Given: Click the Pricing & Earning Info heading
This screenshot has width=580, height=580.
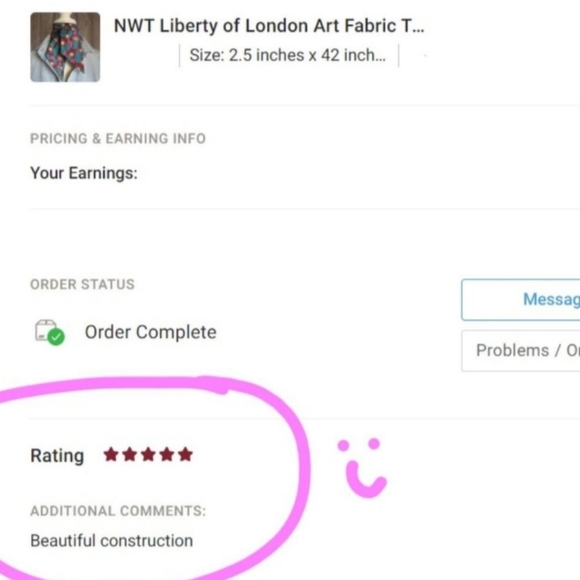Looking at the screenshot, I should click(x=118, y=138).
